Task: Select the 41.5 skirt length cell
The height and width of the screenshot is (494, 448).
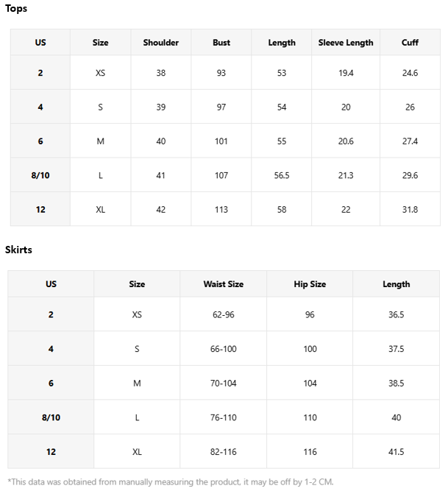Action: [396, 451]
